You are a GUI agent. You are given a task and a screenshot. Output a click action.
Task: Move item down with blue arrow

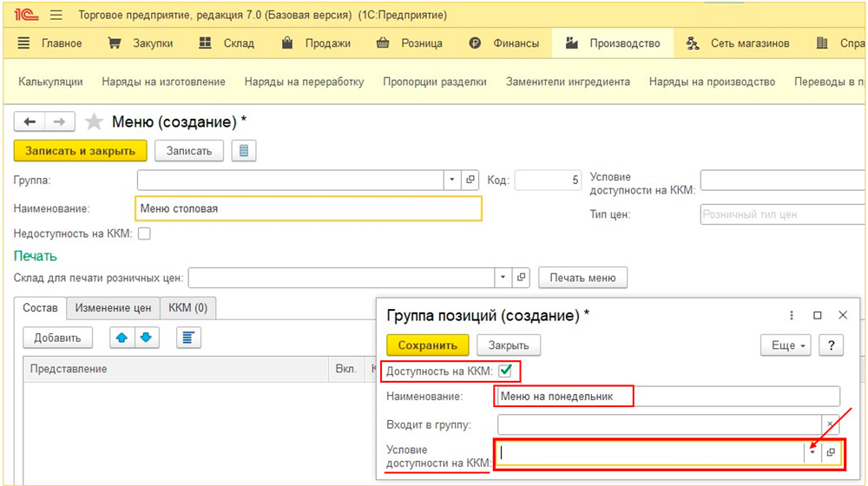[145, 338]
